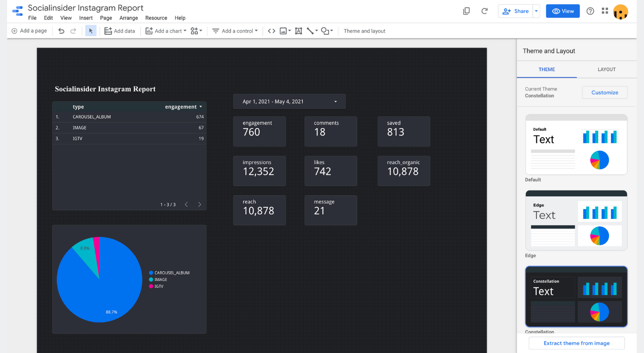Open the Resource menu
Viewport: 644px width, 353px height.
(x=156, y=18)
